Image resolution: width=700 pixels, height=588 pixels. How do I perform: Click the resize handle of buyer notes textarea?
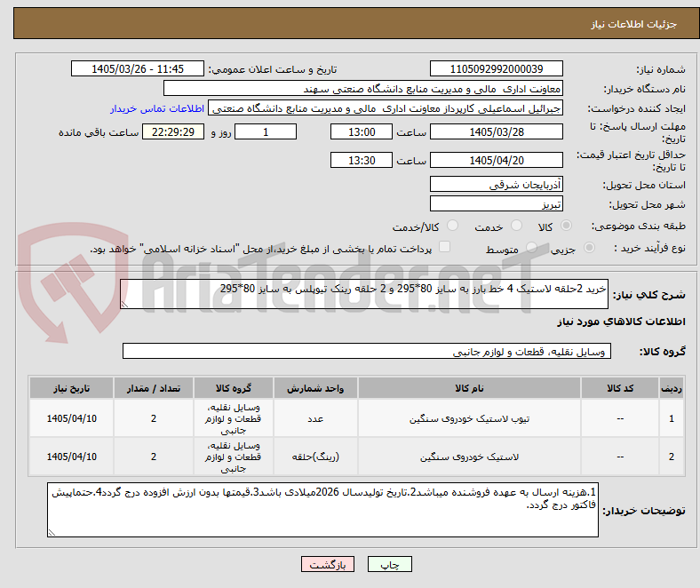point(52,533)
